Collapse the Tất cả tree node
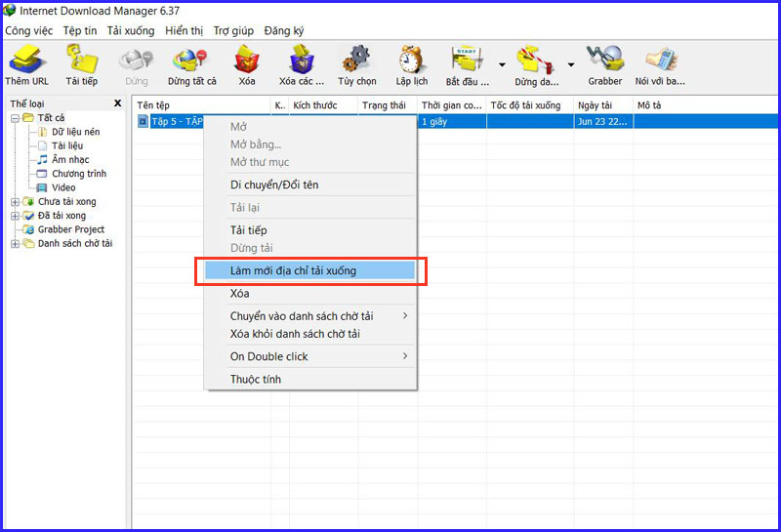 [x=15, y=118]
